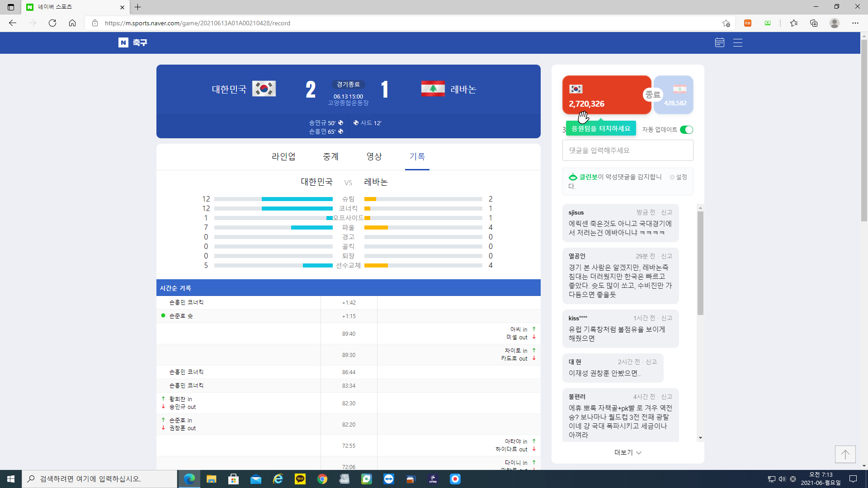Select the 기록 tab
This screenshot has width=868, height=488.
click(x=417, y=156)
